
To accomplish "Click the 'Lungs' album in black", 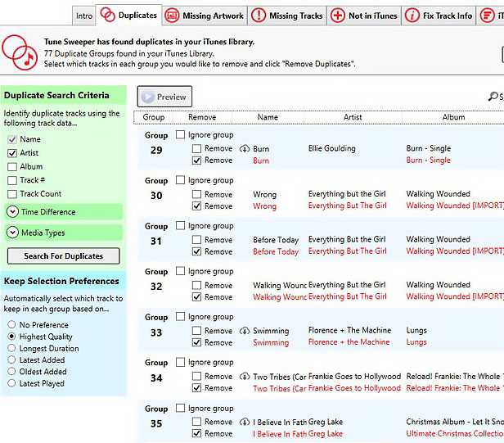I will pos(416,330).
